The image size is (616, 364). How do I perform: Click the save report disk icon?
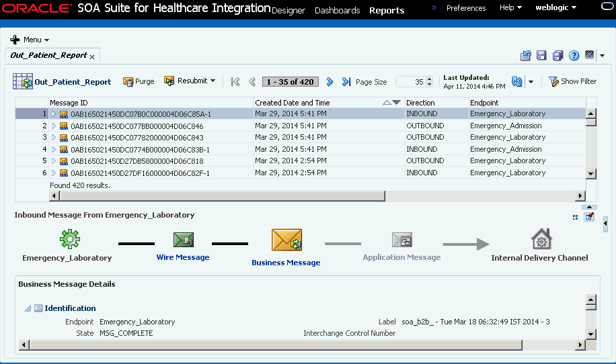click(x=541, y=55)
